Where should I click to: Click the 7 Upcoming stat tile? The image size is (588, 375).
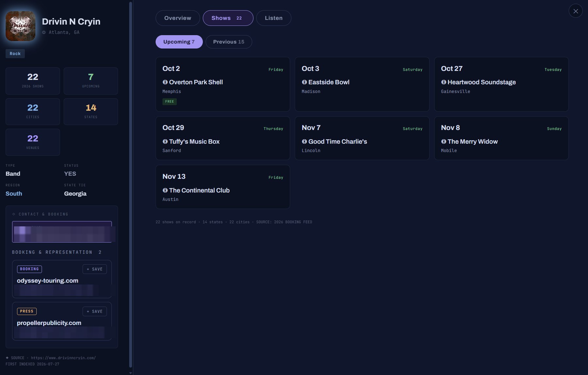pyautogui.click(x=91, y=81)
